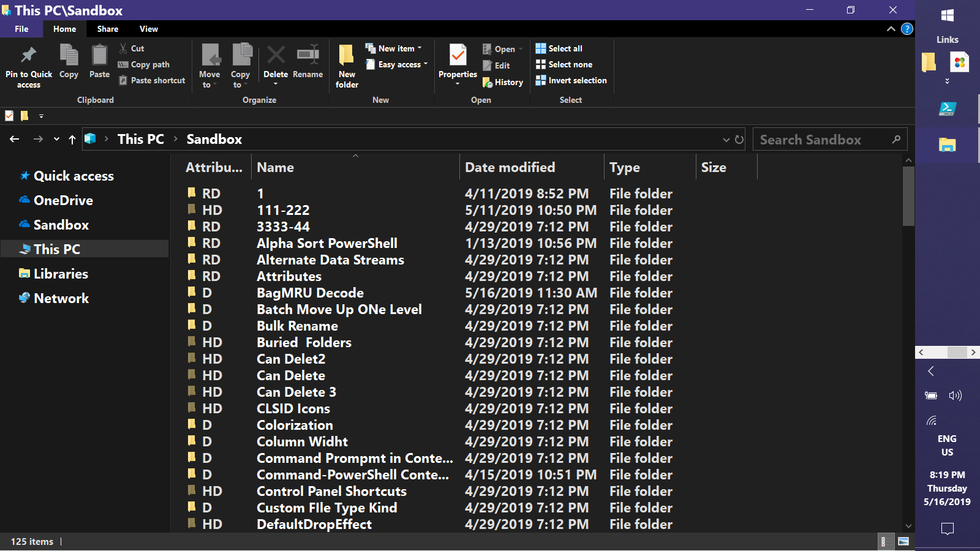
Task: Click the Search Sandbox input field
Action: coord(821,140)
